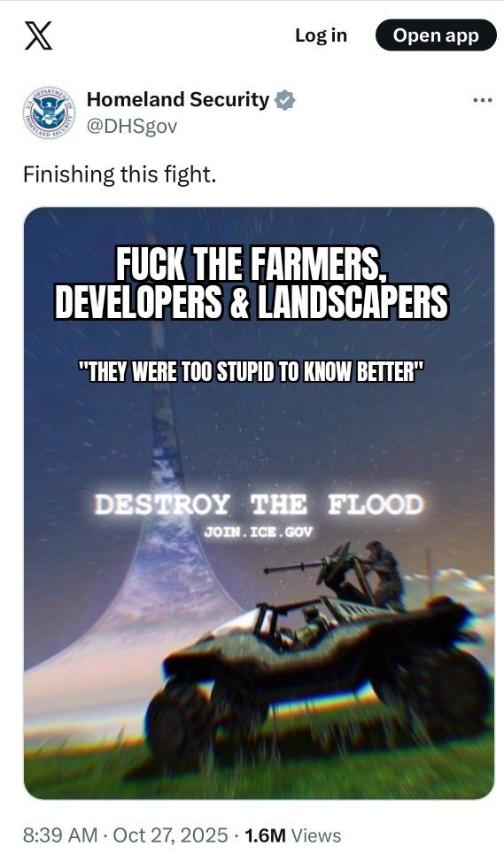The height and width of the screenshot is (862, 504).
Task: Click the DESTROY THE FLOOD glowing text
Action: (259, 505)
